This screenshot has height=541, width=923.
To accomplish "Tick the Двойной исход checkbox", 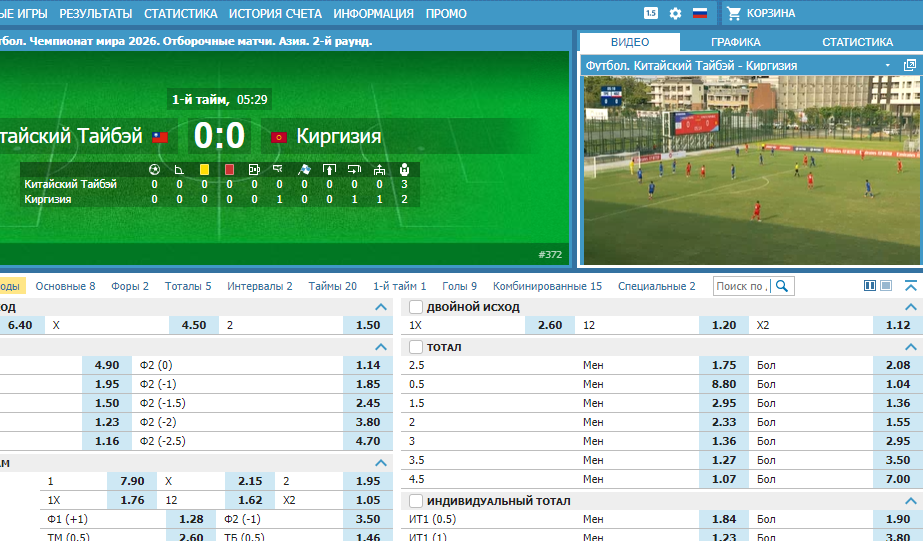I will 416,307.
